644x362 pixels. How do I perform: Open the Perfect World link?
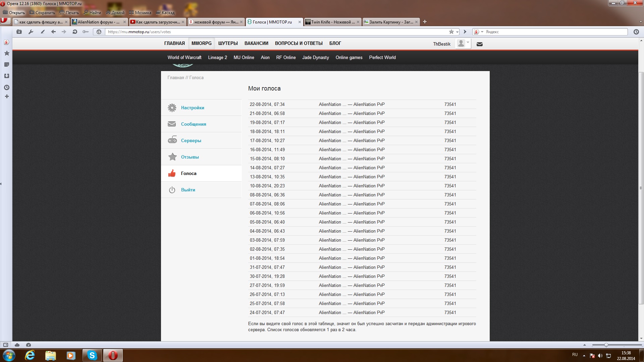pos(382,57)
